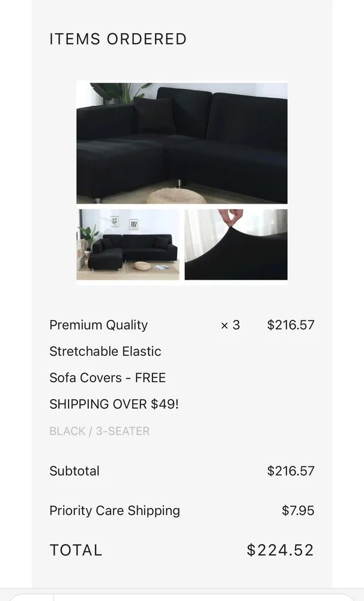Click the FREE SHIPPING OVER $49 text
Viewport: 364px width, 601px height.
pyautogui.click(x=114, y=391)
